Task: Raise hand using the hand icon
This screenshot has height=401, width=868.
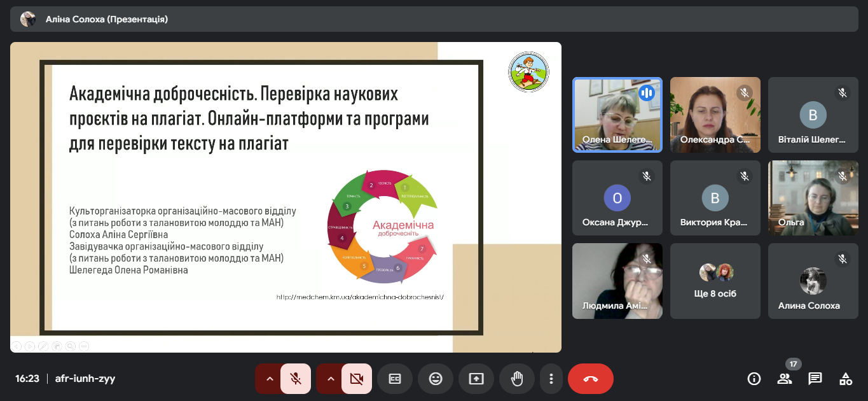Action: click(517, 379)
